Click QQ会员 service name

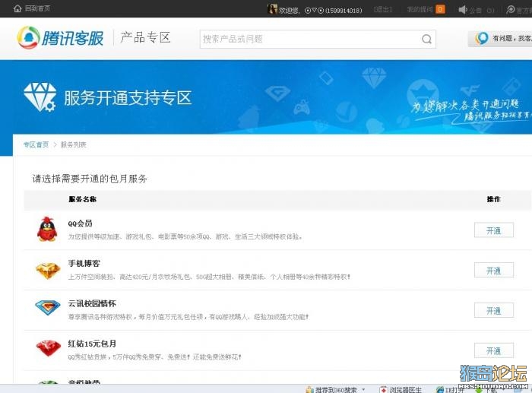pos(80,223)
